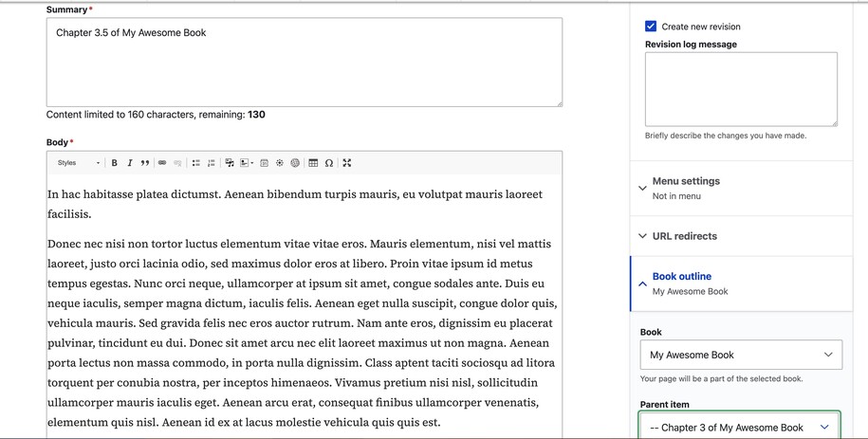The width and height of the screenshot is (868, 439).
Task: Open the image insert dropdown arrow
Action: (252, 163)
